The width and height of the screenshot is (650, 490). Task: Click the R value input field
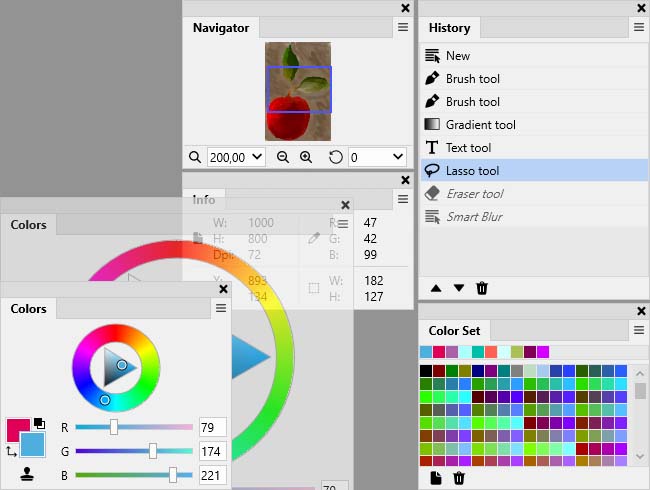click(x=212, y=428)
